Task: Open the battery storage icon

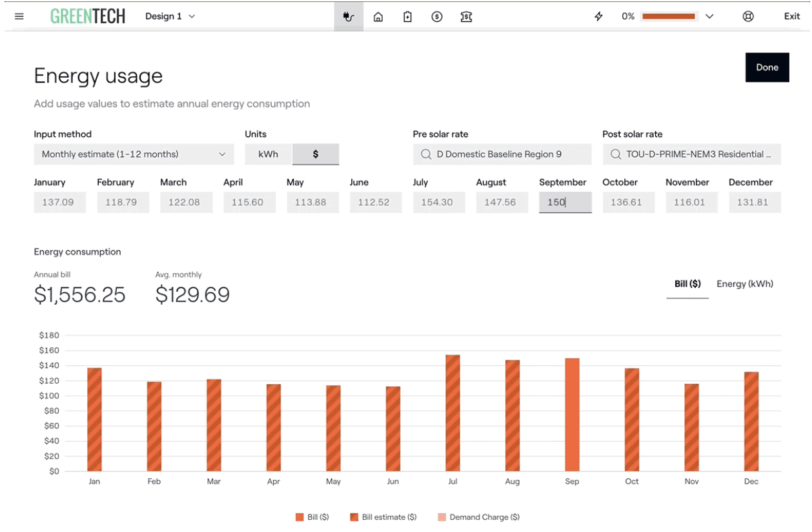Action: coord(407,17)
